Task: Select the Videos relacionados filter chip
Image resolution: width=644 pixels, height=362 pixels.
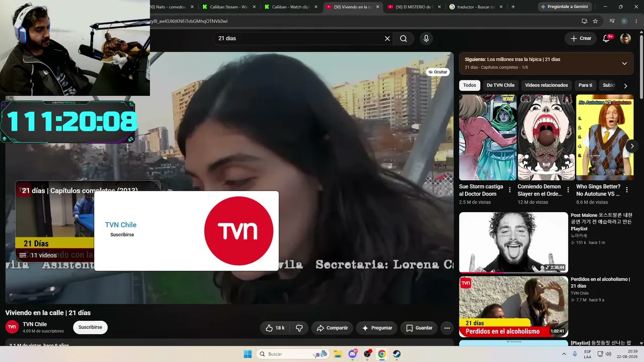Action: point(546,85)
